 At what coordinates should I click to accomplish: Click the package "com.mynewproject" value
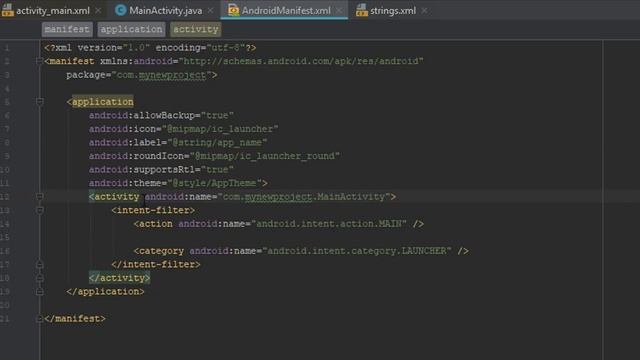point(162,75)
